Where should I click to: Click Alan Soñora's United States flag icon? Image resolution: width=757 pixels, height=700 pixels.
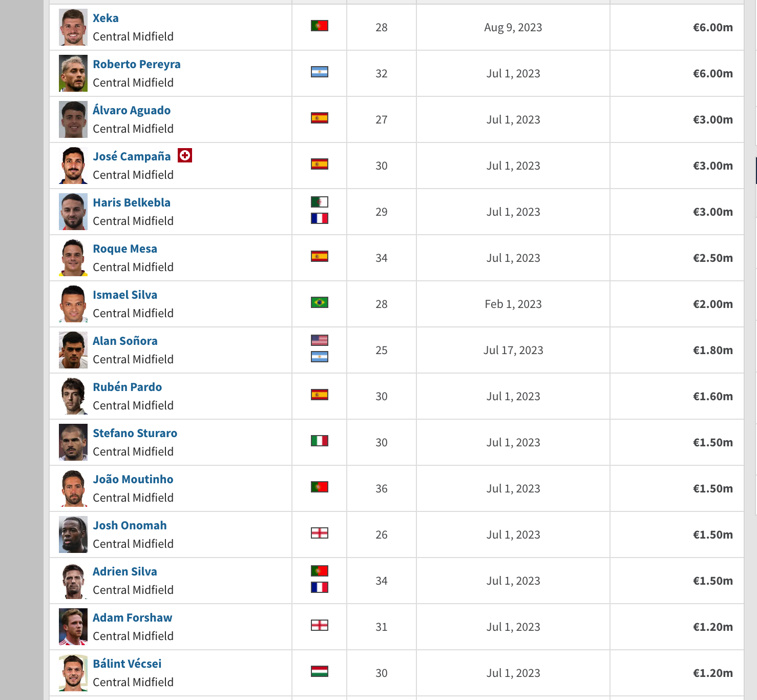(x=320, y=340)
